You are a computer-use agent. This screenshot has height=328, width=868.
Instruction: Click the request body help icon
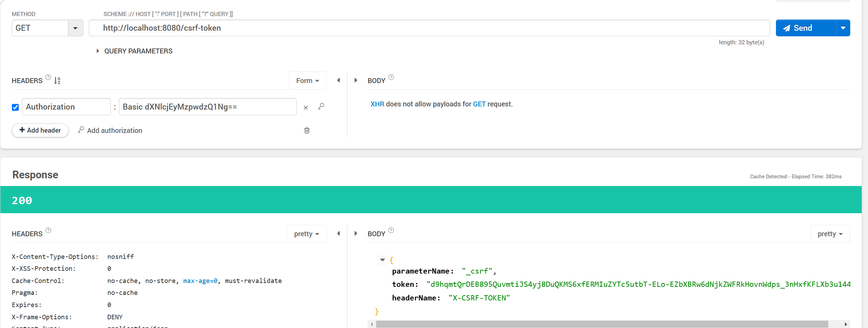click(x=391, y=77)
